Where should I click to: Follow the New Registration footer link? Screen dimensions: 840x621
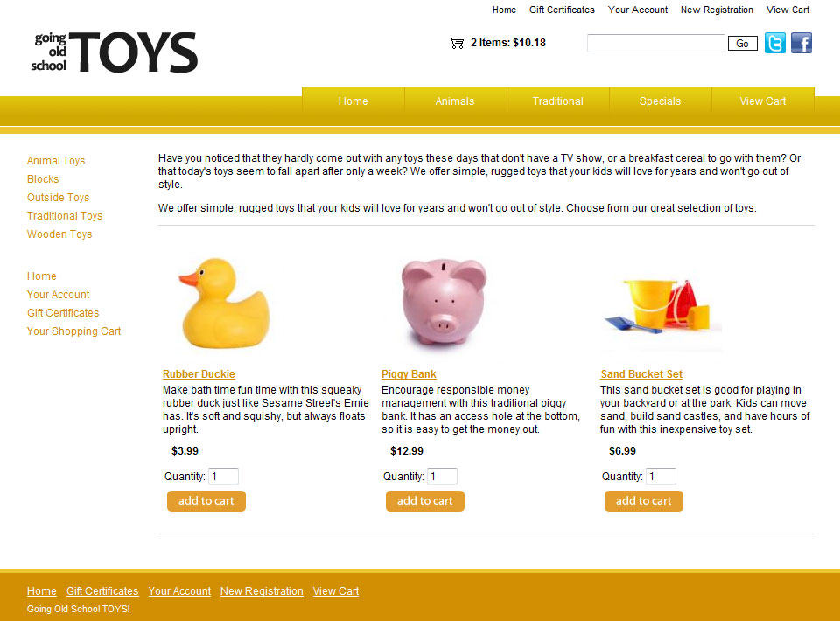[262, 591]
